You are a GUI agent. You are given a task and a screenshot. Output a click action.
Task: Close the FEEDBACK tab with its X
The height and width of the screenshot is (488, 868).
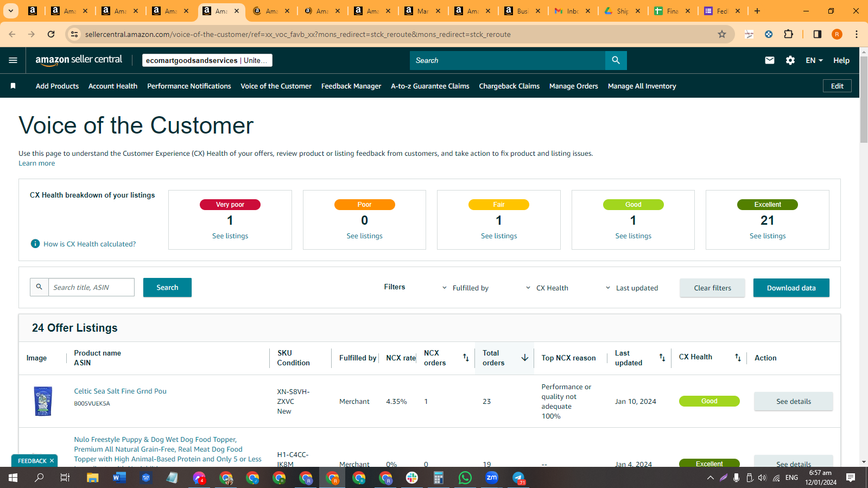click(x=52, y=461)
